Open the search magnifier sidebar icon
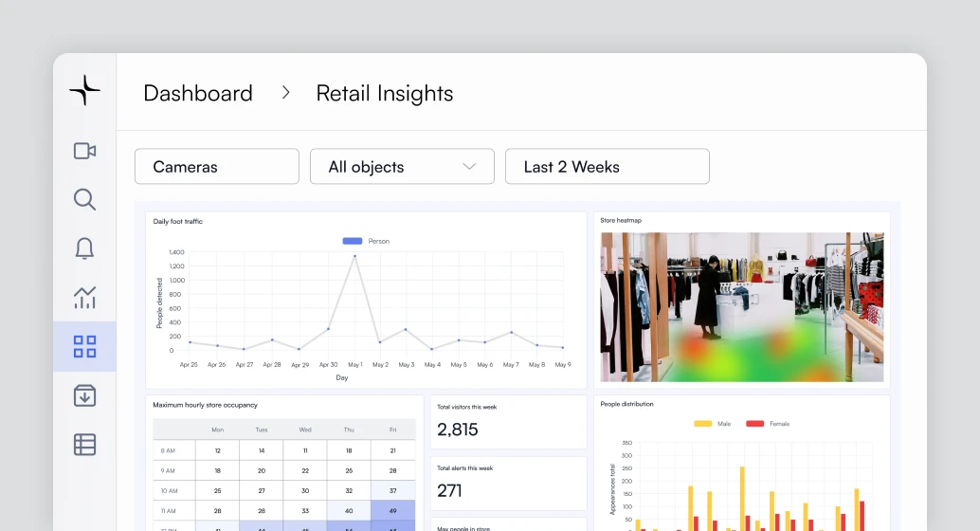This screenshot has width=980, height=531. (85, 199)
